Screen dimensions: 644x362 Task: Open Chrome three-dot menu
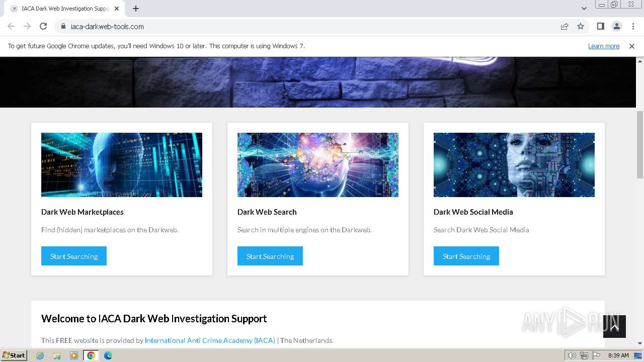tap(632, 26)
